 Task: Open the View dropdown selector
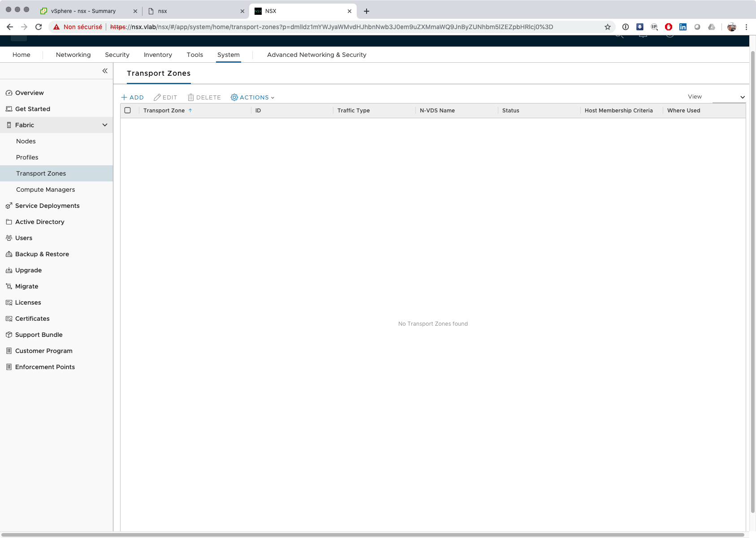tap(729, 97)
